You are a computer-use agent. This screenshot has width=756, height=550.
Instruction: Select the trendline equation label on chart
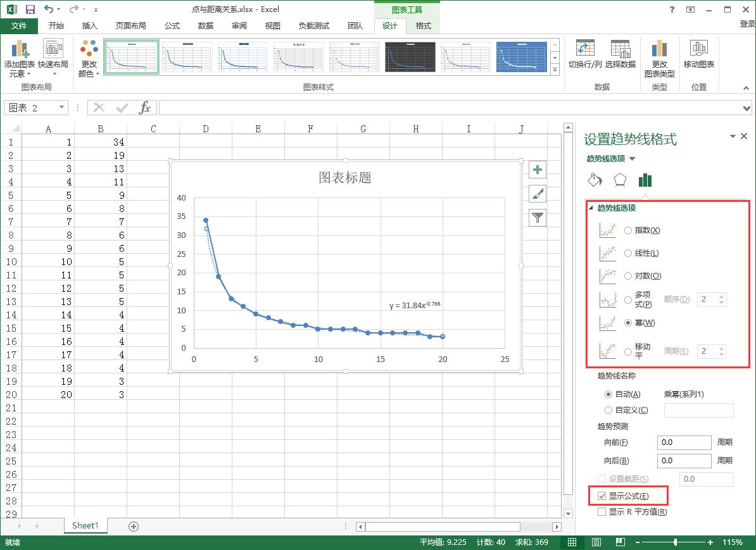pyautogui.click(x=415, y=305)
